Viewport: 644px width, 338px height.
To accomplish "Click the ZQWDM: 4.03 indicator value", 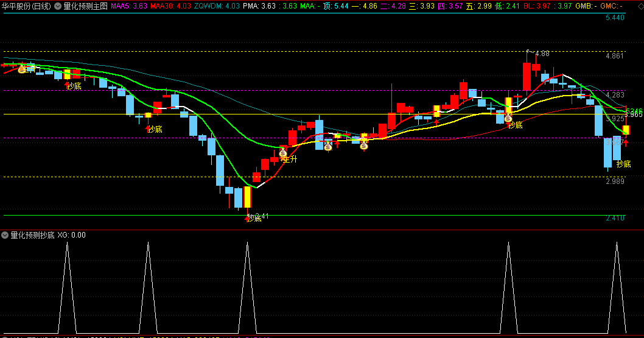I will pyautogui.click(x=217, y=6).
